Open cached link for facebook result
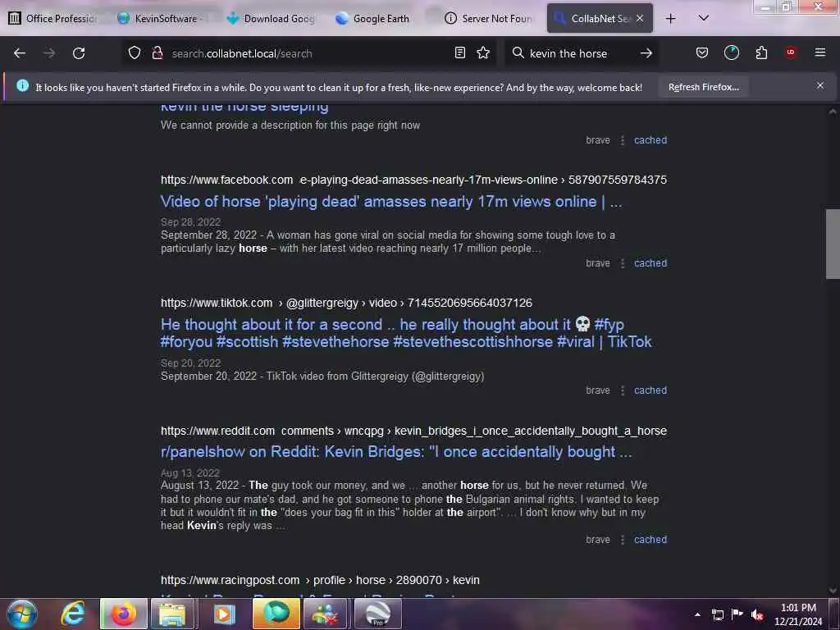Viewport: 840px width, 630px height. click(651, 263)
